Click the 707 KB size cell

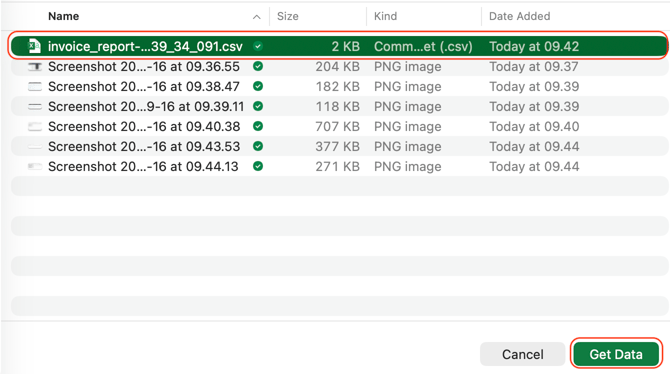(x=338, y=127)
